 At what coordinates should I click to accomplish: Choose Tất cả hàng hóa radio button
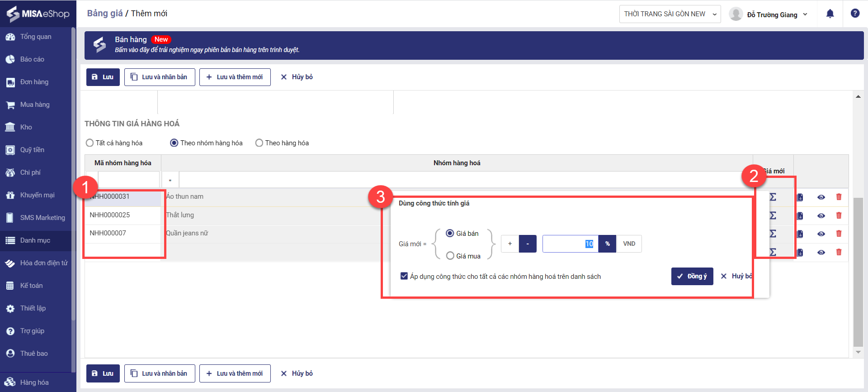coord(90,143)
